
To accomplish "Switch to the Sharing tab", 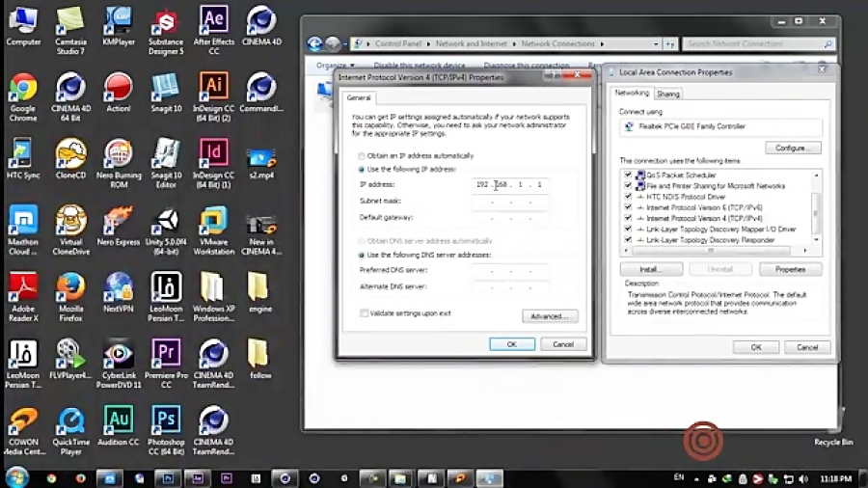I will point(667,94).
